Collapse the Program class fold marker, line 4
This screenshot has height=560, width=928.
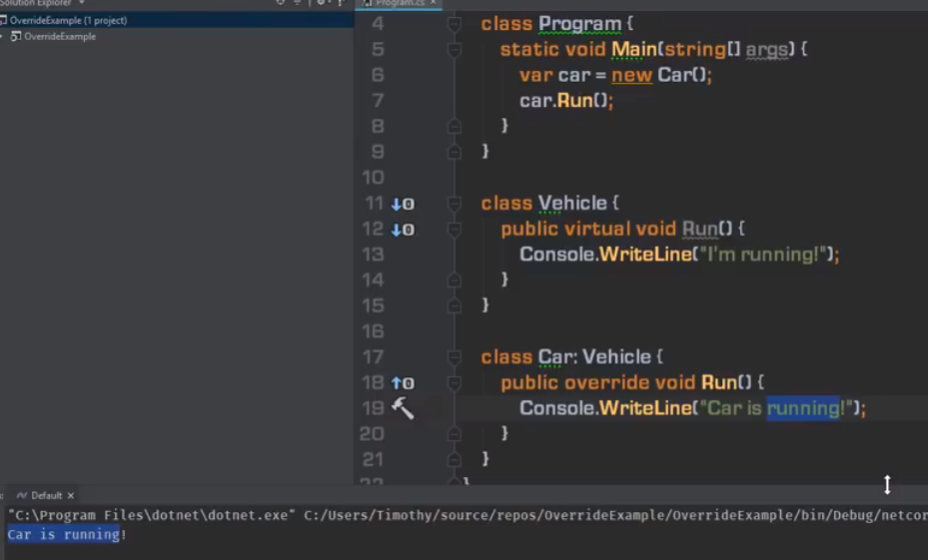(454, 24)
